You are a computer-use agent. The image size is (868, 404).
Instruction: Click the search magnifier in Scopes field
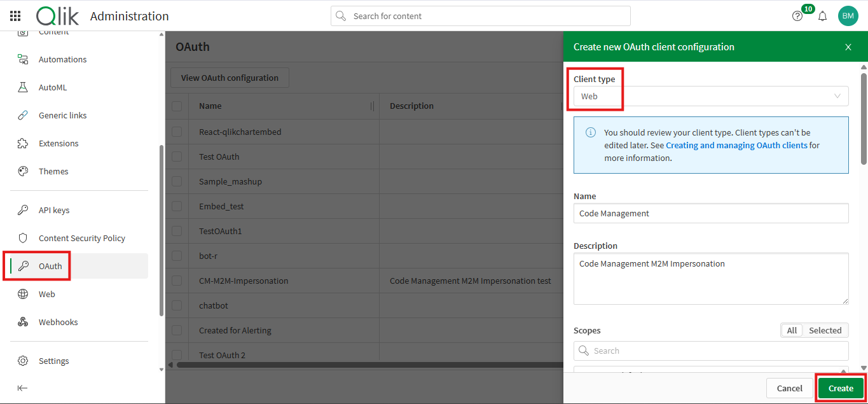pos(584,351)
